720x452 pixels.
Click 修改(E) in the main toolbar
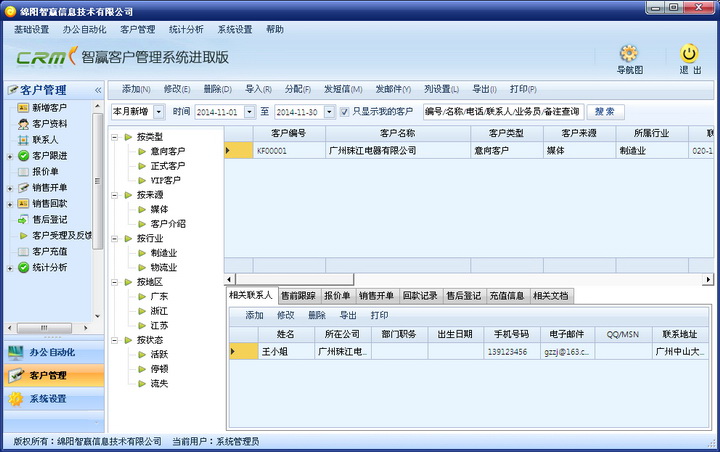click(x=177, y=89)
